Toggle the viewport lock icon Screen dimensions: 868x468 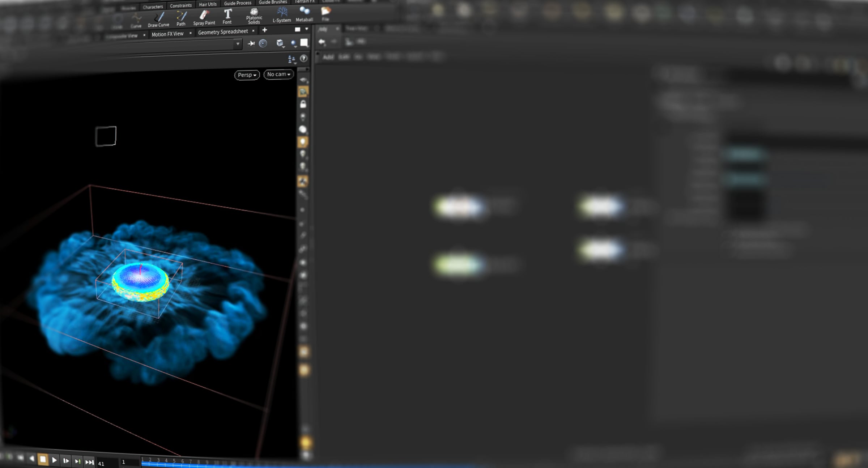point(303,104)
